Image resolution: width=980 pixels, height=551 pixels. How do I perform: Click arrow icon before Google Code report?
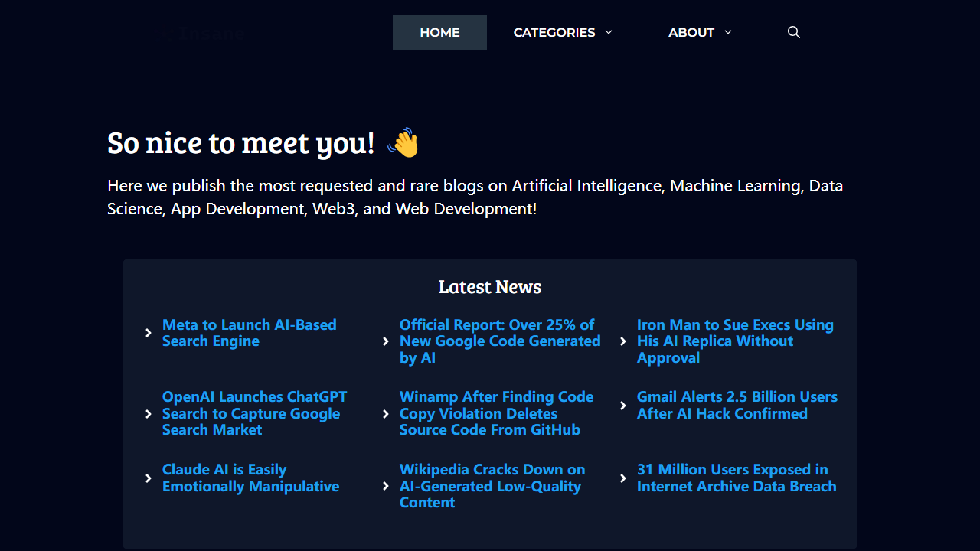[386, 341]
